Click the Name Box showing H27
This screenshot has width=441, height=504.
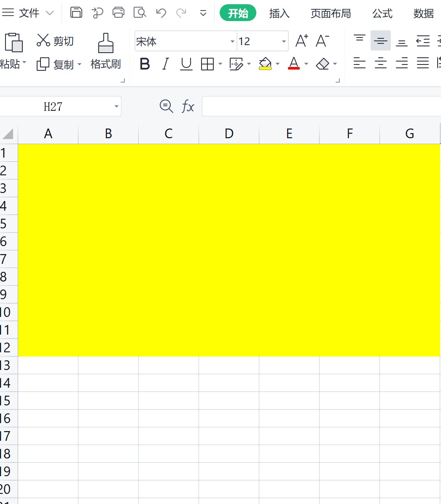[53, 106]
